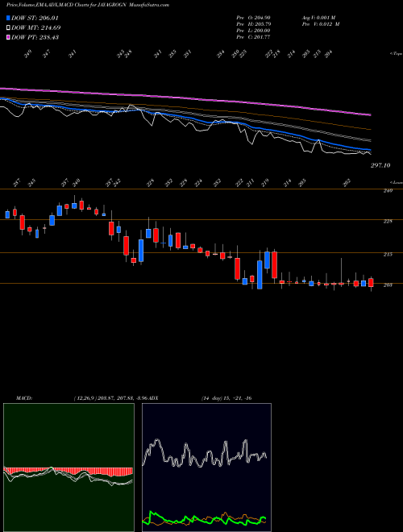403x532 pixels.
Task: Click the ADX '(14 day) 15, +21, -16' text
Action: [226, 398]
